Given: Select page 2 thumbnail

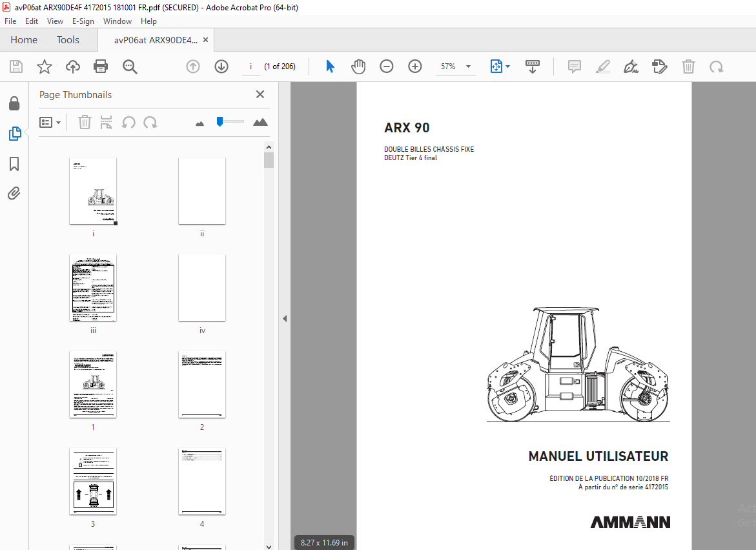Looking at the screenshot, I should [x=202, y=384].
